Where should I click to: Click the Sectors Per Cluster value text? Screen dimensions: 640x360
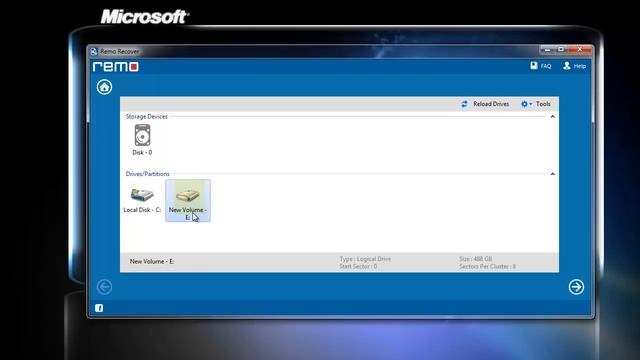(487, 267)
